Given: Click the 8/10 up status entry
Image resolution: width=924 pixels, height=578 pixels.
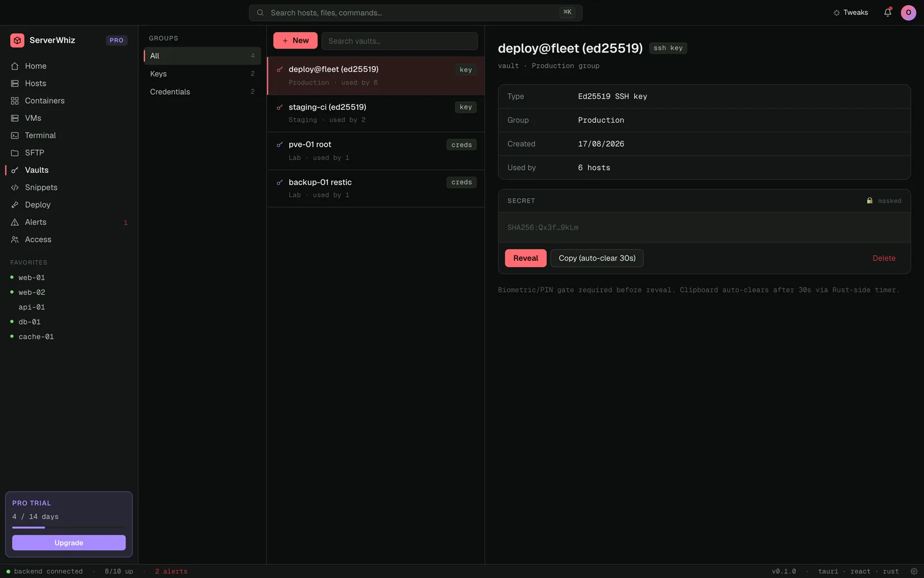Looking at the screenshot, I should coord(119,572).
